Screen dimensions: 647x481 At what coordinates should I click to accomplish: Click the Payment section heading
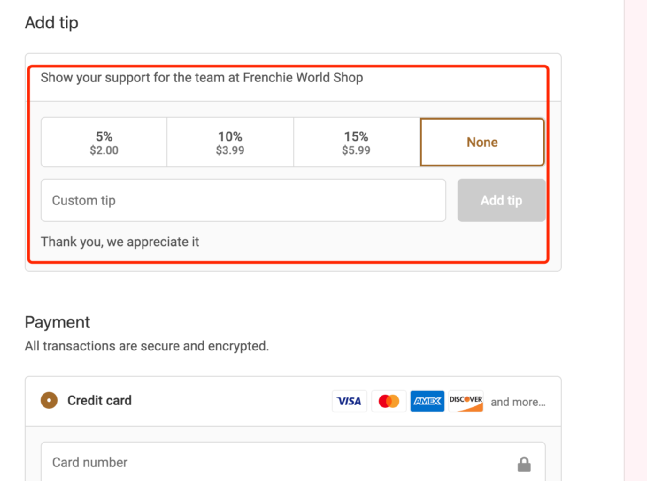(57, 322)
